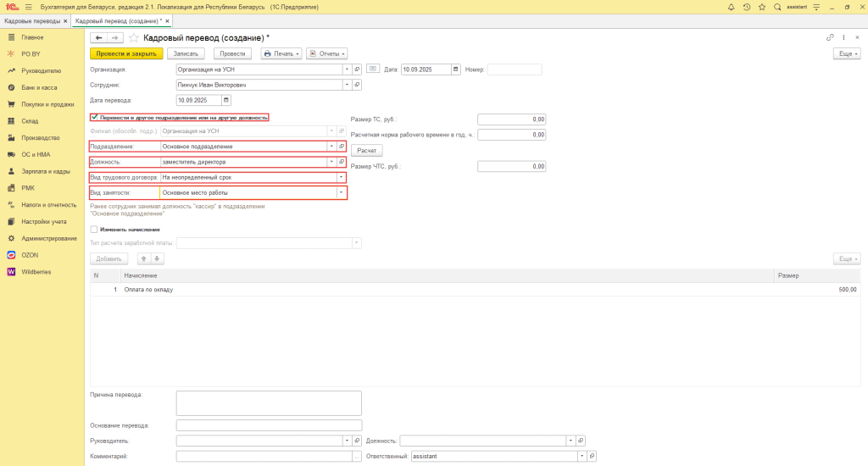Open Сотрудник record via open icon
Viewport: 868px width, 466px height.
357,86
